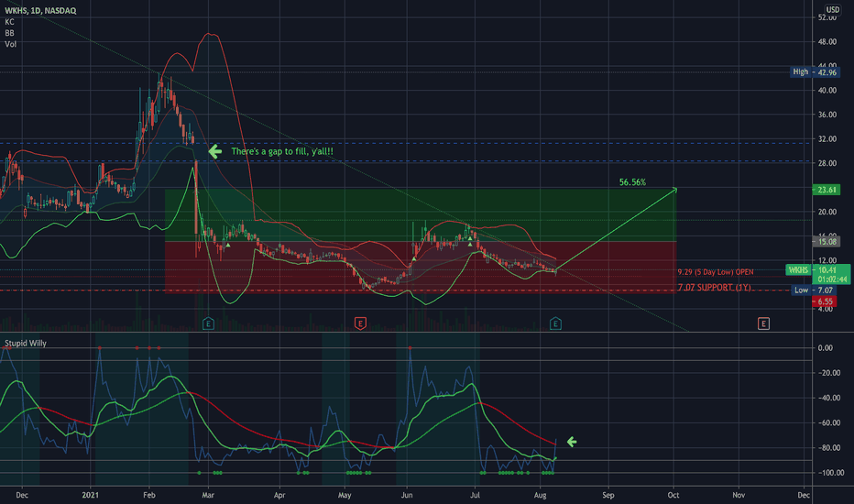Select the "7.07 SUPPORT (1Y)" annotation
The image size is (854, 504).
tap(714, 287)
